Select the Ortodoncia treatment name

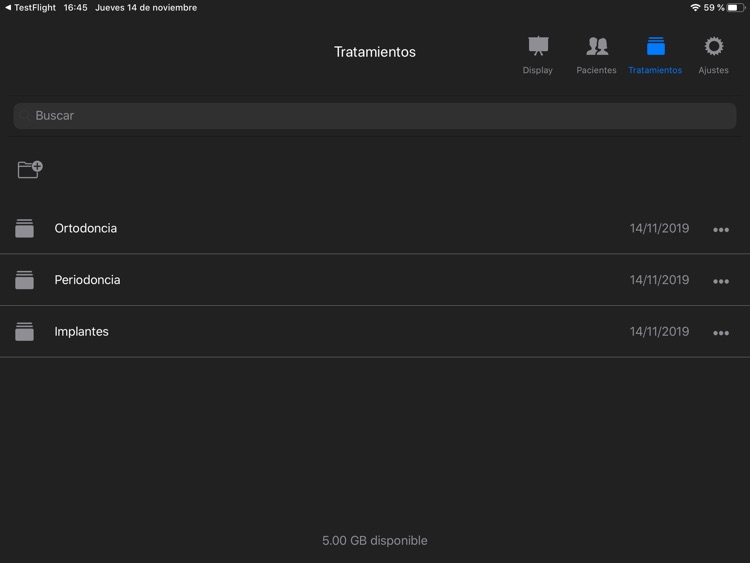(x=86, y=228)
